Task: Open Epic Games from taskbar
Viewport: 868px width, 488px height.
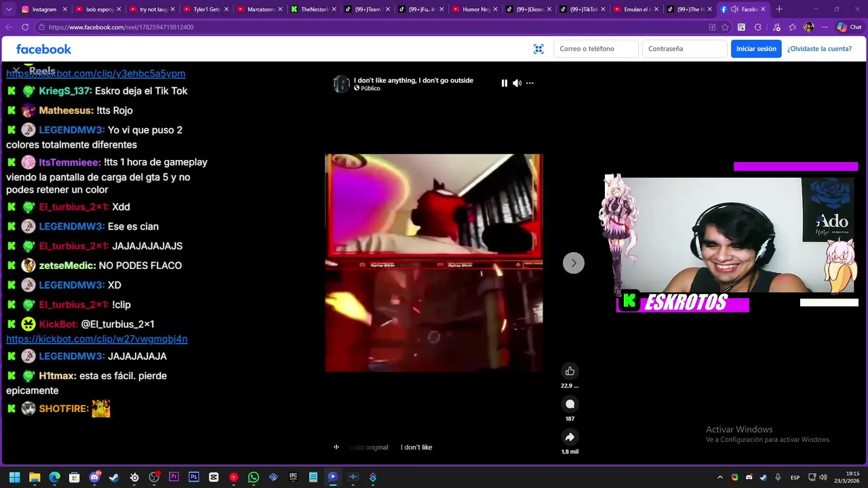Action: tap(293, 477)
